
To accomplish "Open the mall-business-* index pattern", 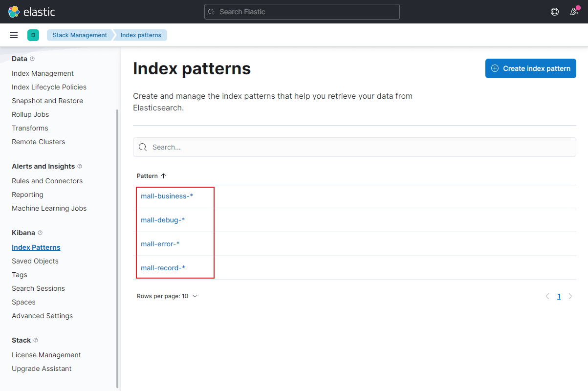I will coord(167,196).
